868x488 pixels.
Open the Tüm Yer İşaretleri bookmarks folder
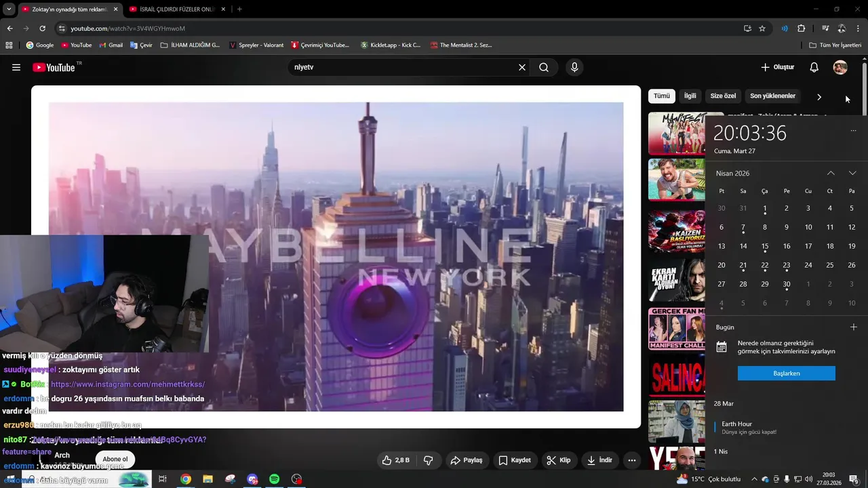point(835,45)
